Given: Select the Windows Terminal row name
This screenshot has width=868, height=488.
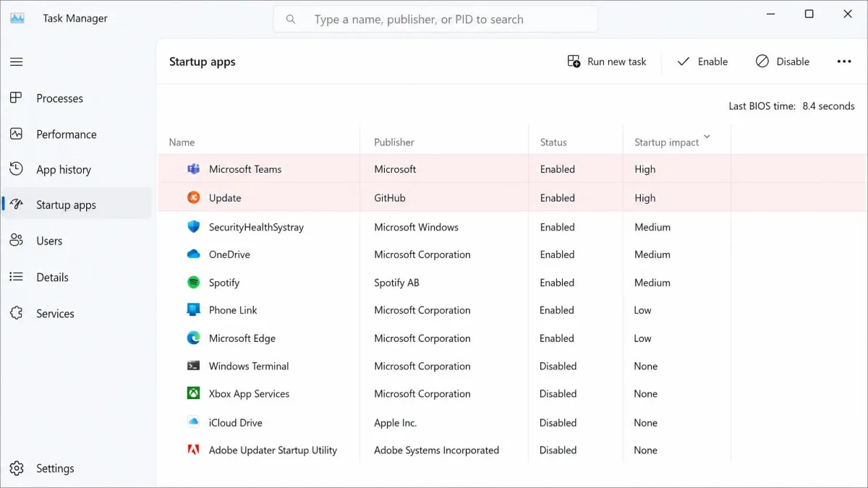Looking at the screenshot, I should coord(249,366).
